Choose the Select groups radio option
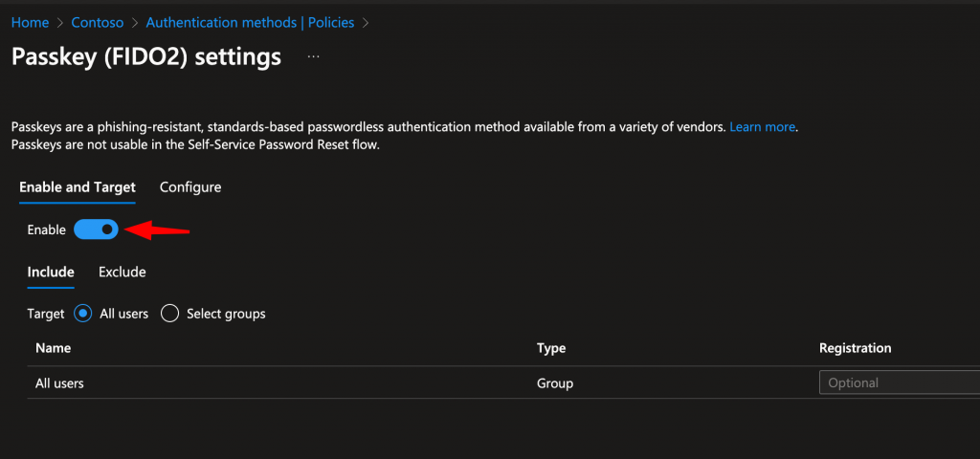 coord(170,314)
